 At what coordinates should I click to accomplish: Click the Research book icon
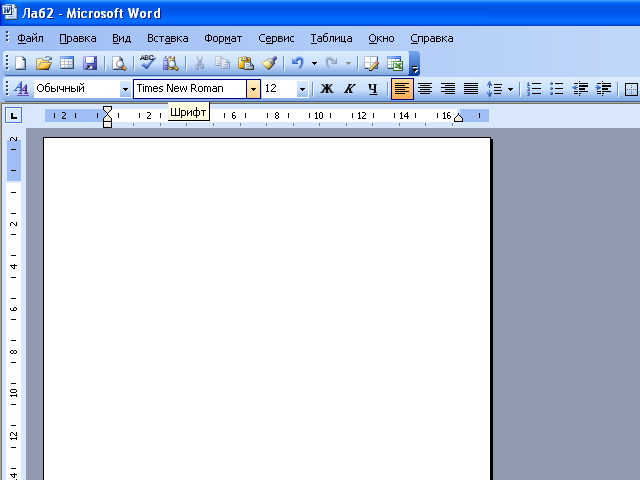tap(171, 63)
